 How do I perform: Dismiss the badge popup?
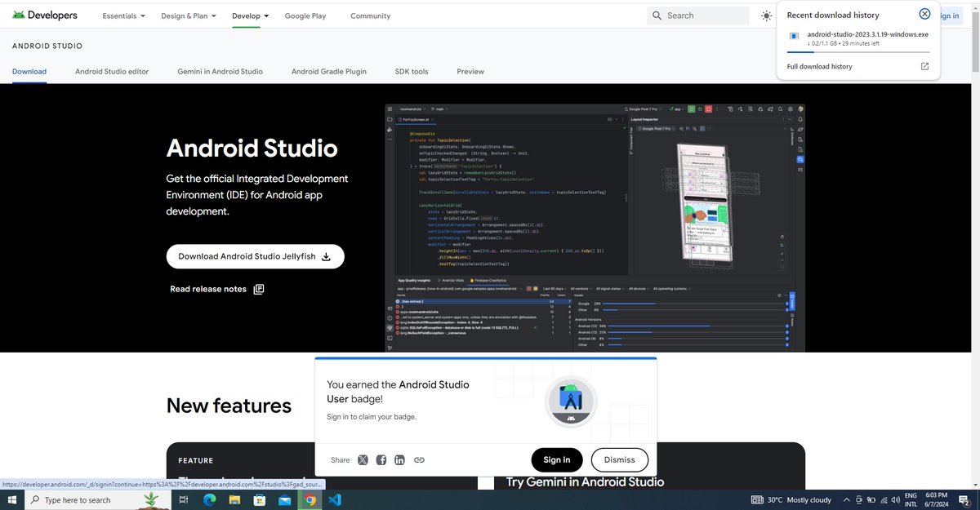point(620,460)
